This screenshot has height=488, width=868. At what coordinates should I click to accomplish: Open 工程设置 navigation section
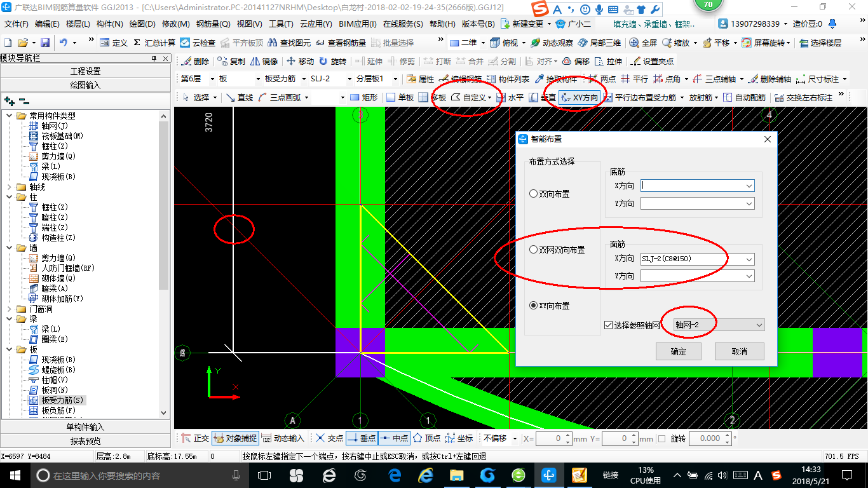coord(86,71)
